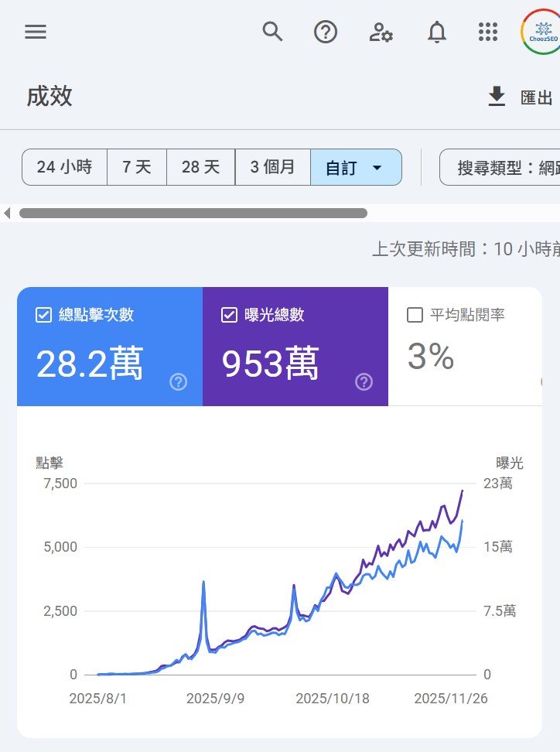
Task: Choose the 3 個月 date range
Action: click(272, 167)
